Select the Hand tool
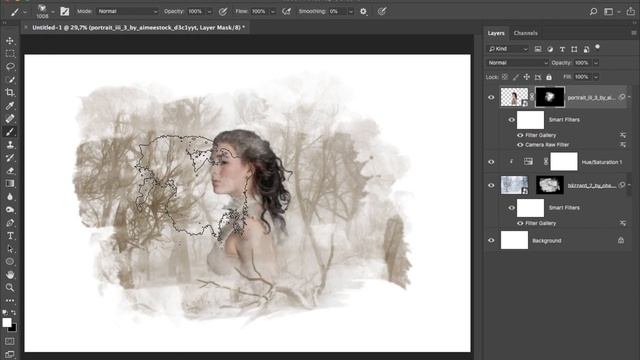Image resolution: width=640 pixels, height=360 pixels. [x=10, y=275]
